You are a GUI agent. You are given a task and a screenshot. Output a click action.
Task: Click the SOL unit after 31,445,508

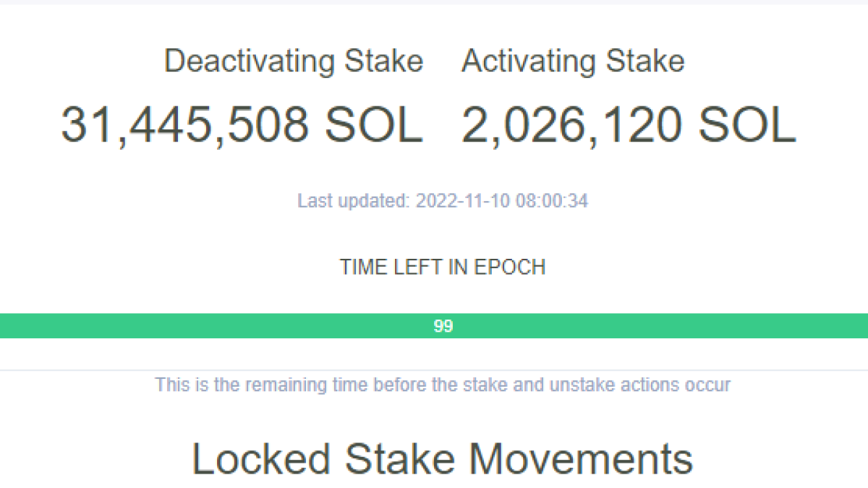[373, 124]
